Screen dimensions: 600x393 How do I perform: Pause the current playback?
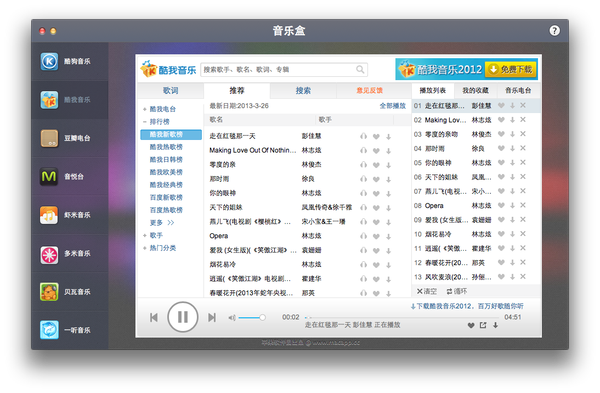[183, 317]
